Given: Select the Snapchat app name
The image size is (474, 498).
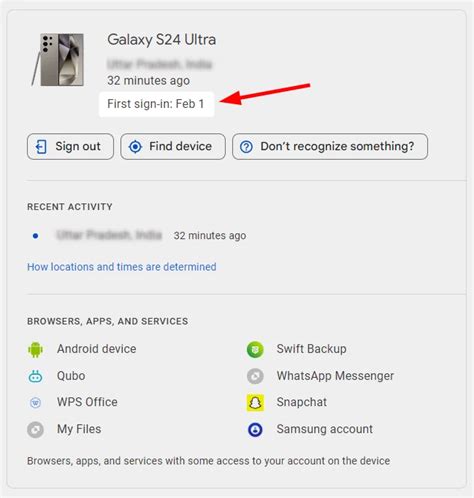Looking at the screenshot, I should (x=302, y=402).
